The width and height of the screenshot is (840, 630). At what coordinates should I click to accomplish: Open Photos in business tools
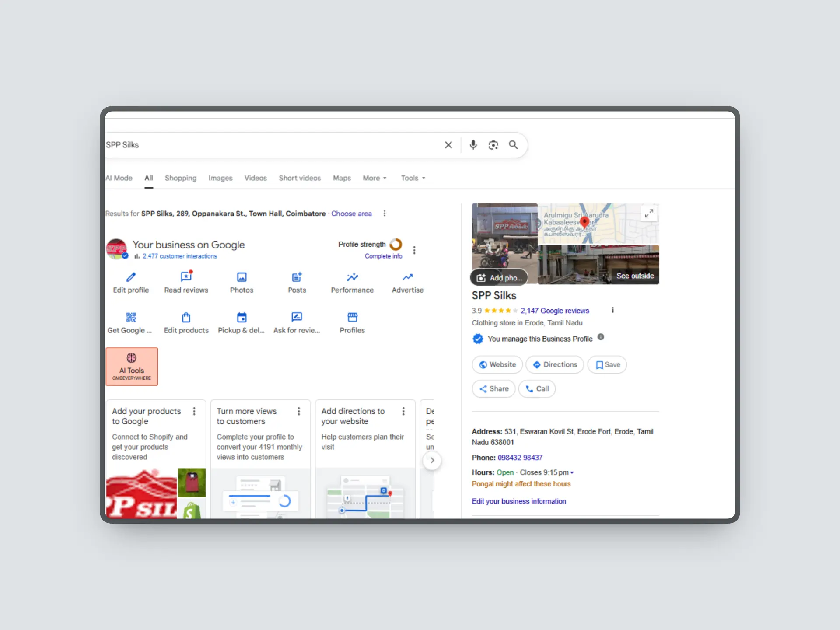(x=241, y=282)
